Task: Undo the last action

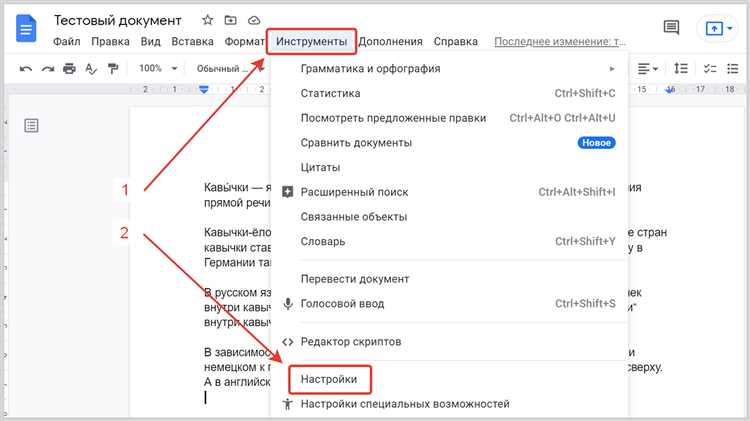Action: coord(26,69)
